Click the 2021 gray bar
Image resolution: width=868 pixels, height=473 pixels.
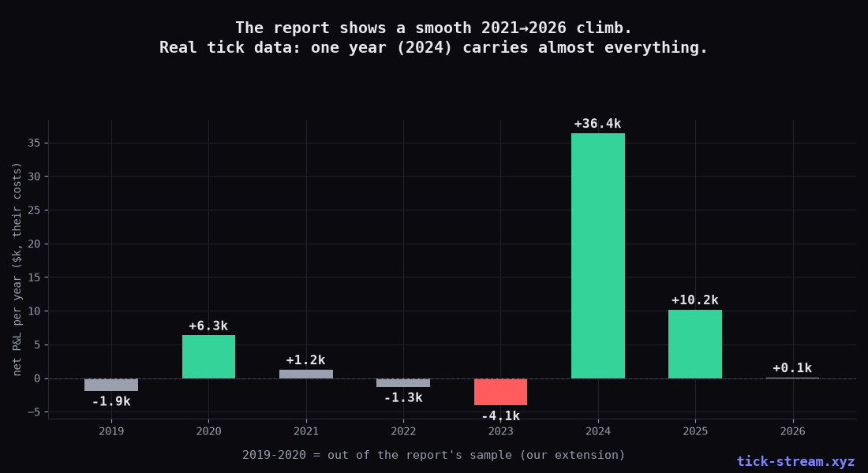[x=306, y=374]
